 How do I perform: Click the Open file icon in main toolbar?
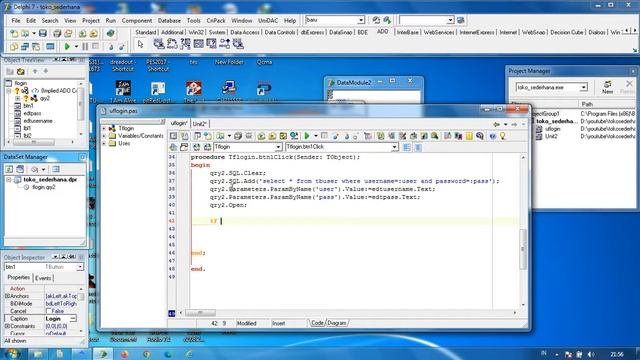tap(25, 33)
